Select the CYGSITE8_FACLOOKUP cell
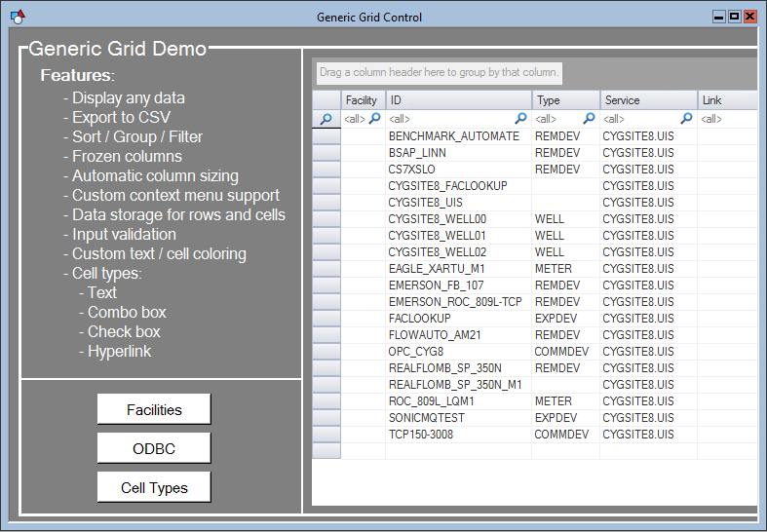767x532 pixels. click(x=458, y=186)
